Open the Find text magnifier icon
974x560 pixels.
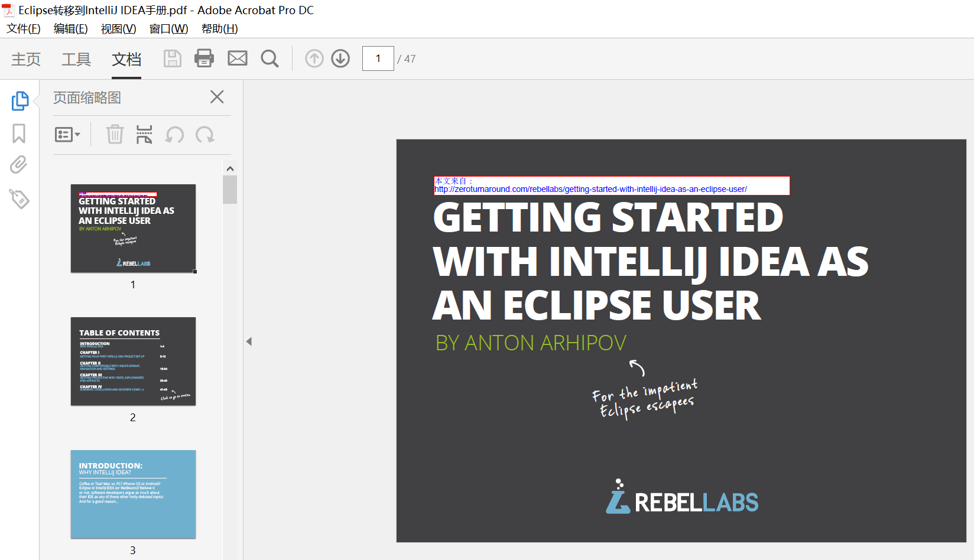[x=270, y=58]
